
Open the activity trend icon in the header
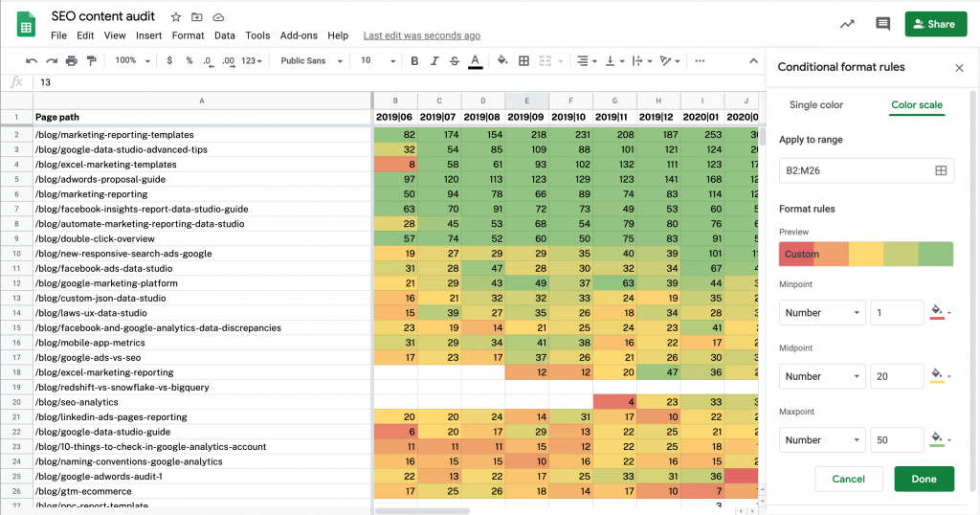[847, 24]
